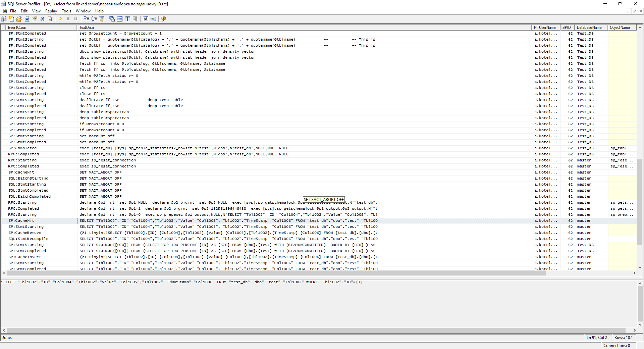The image size is (644, 349).
Task: Click the trace grid's horizontal scrollbar thumb
Action: (276, 273)
